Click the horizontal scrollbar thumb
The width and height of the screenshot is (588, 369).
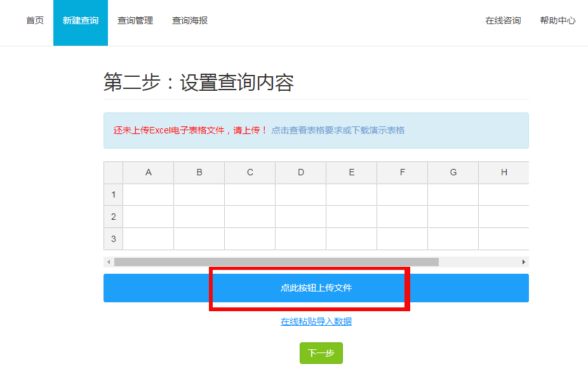pos(276,262)
